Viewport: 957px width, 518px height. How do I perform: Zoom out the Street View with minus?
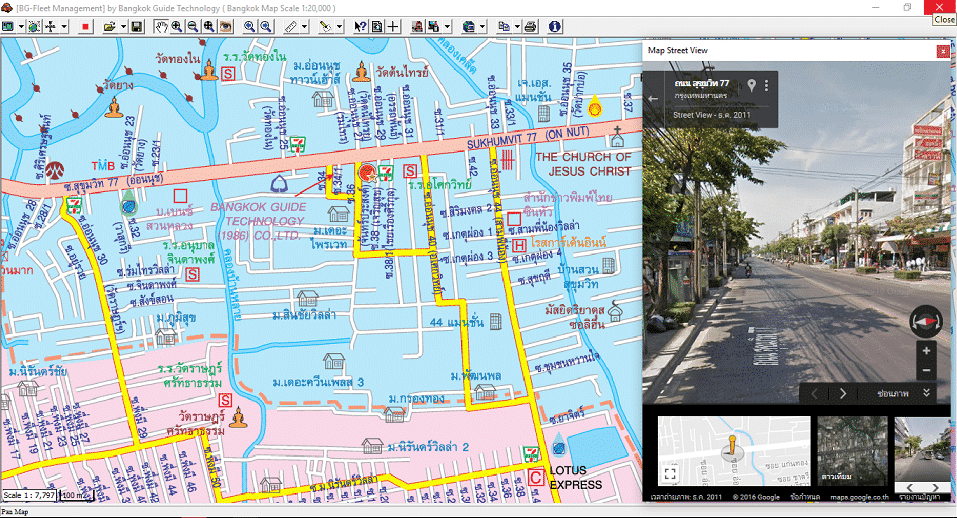(926, 370)
